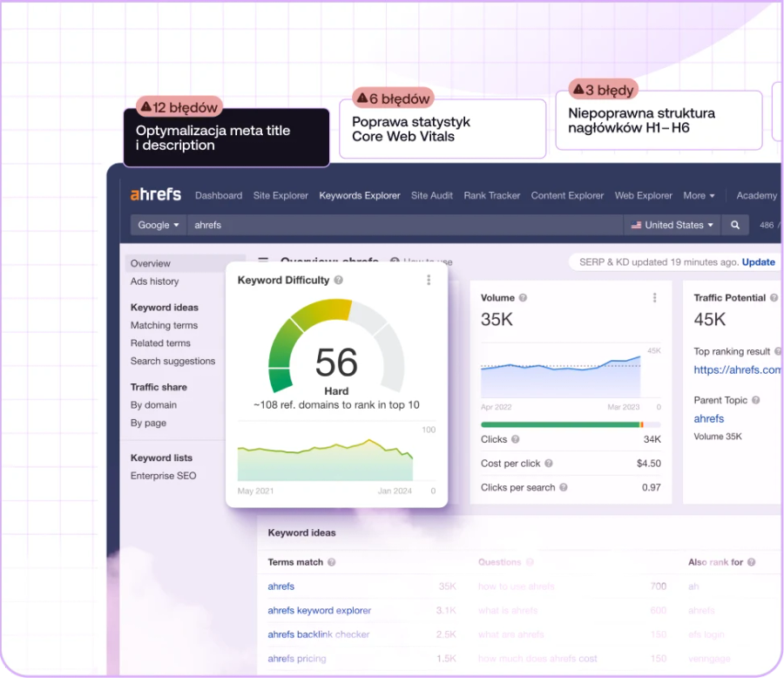Viewport: 784px width, 678px height.
Task: Open the ahrefs pricing keyword link
Action: [x=297, y=659]
